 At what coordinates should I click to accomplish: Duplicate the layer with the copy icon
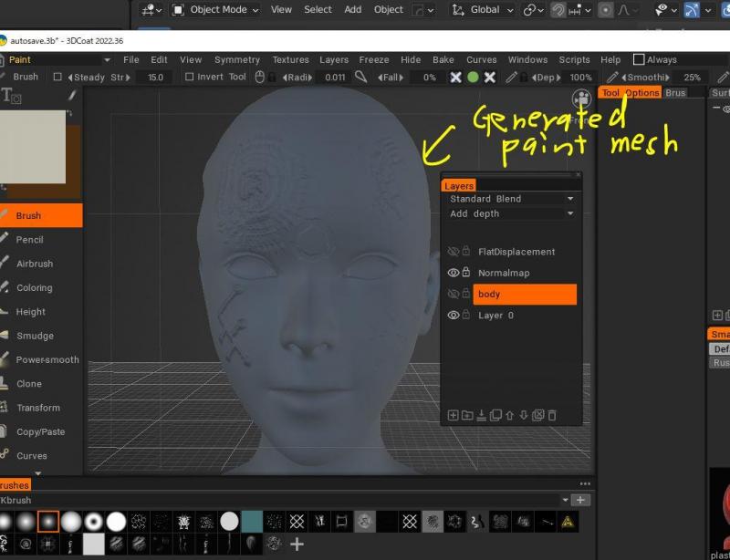[495, 416]
